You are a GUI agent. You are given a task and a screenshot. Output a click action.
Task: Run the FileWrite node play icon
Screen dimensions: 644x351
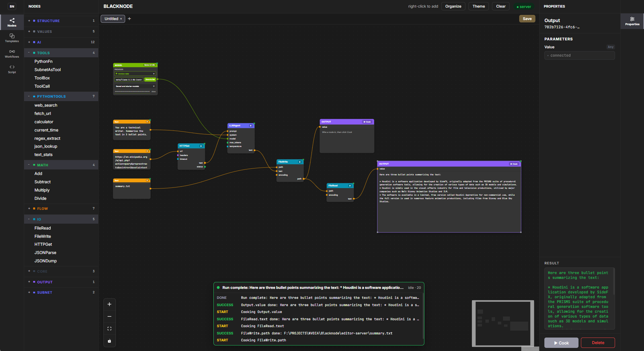point(300,162)
